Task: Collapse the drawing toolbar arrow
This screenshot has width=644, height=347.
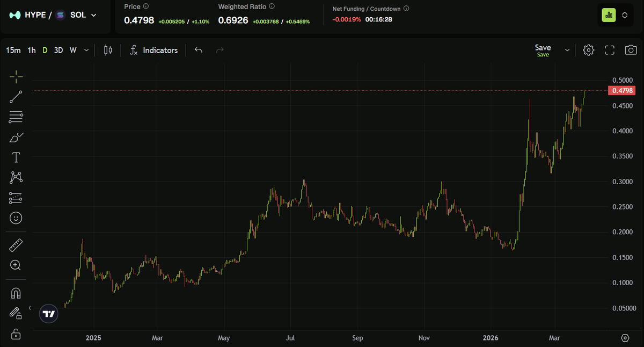Action: coord(30,308)
